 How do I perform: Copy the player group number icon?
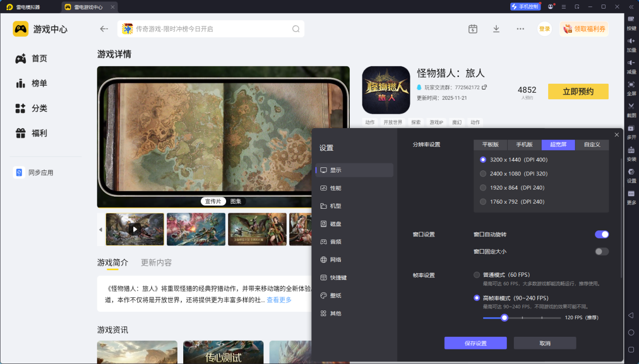(485, 87)
